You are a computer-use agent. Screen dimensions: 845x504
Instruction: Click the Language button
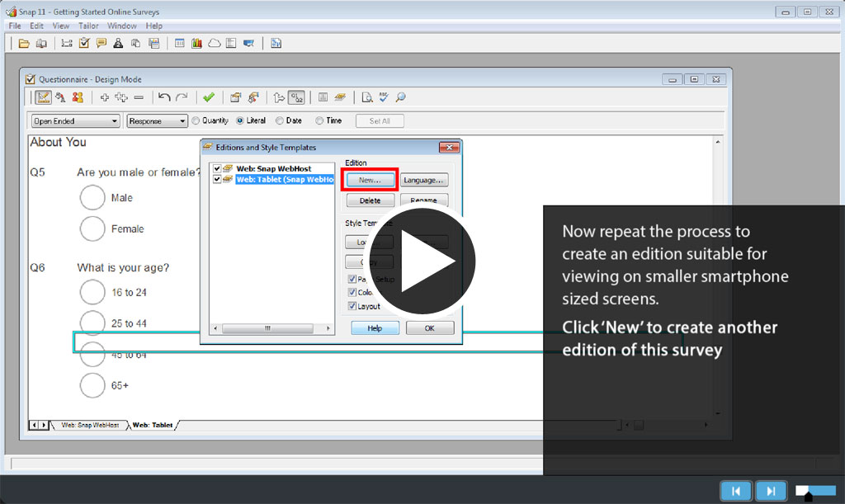[423, 180]
